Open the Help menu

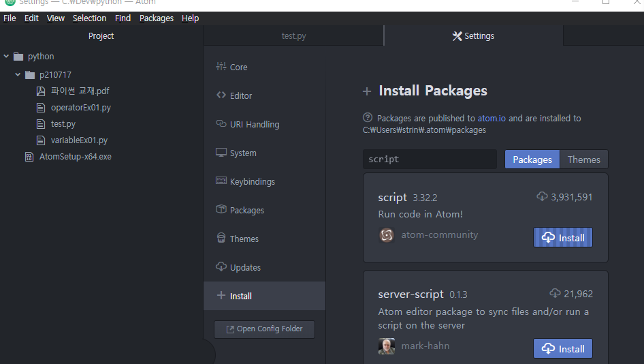click(x=190, y=18)
